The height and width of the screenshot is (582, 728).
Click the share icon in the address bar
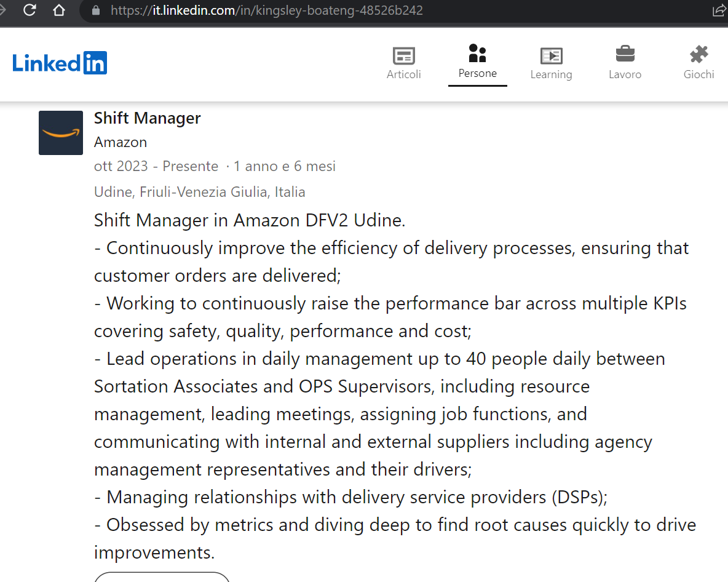pyautogui.click(x=719, y=10)
